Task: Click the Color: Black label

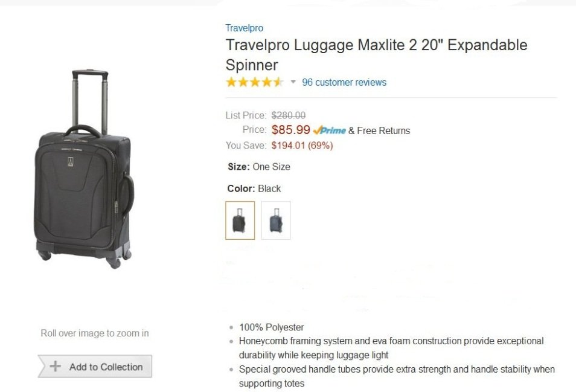Action: (254, 188)
